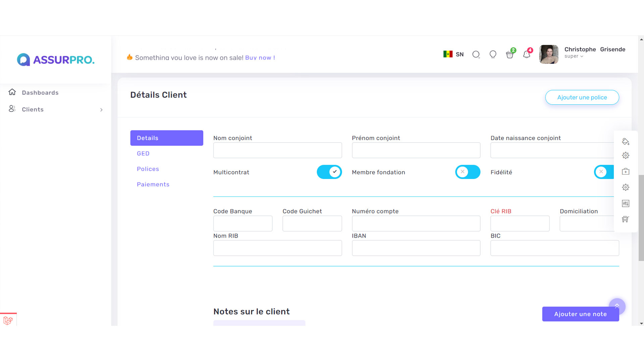
Task: Toggle the Fidélité switch
Action: coord(604,172)
